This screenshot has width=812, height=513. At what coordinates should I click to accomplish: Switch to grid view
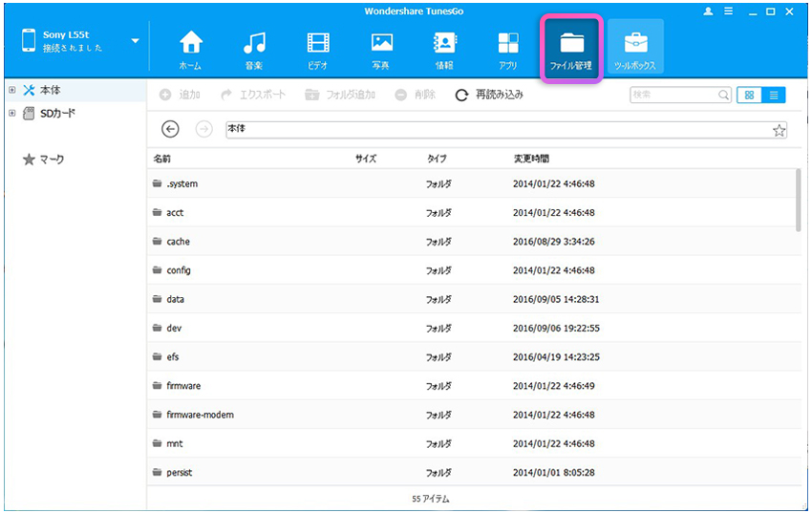pyautogui.click(x=749, y=95)
